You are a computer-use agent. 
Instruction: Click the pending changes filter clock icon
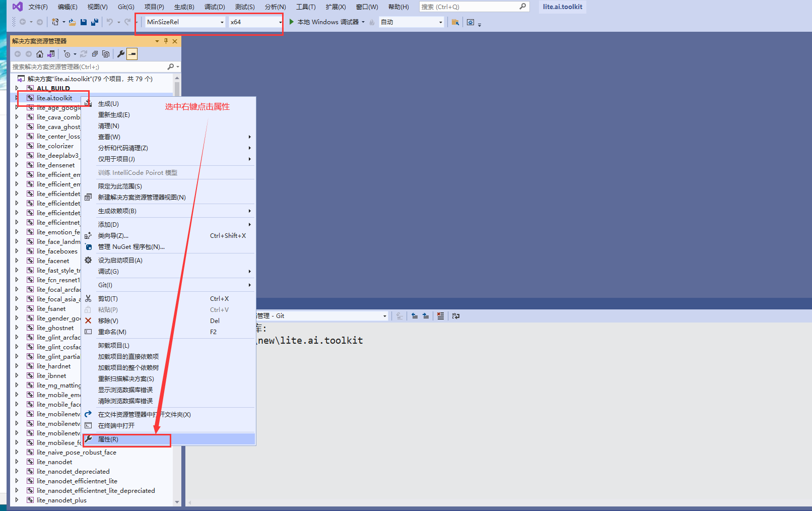coord(67,54)
